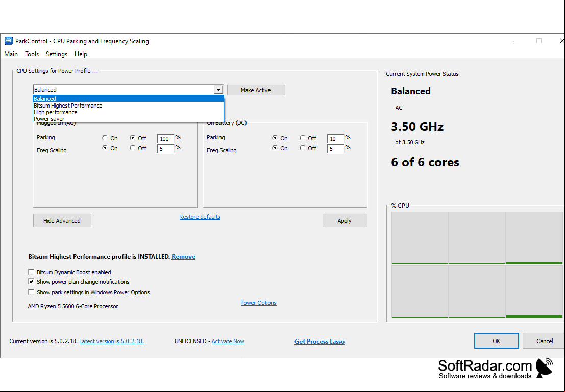
Task: Set AC Freq Scaling radio to Off
Action: coord(133,148)
